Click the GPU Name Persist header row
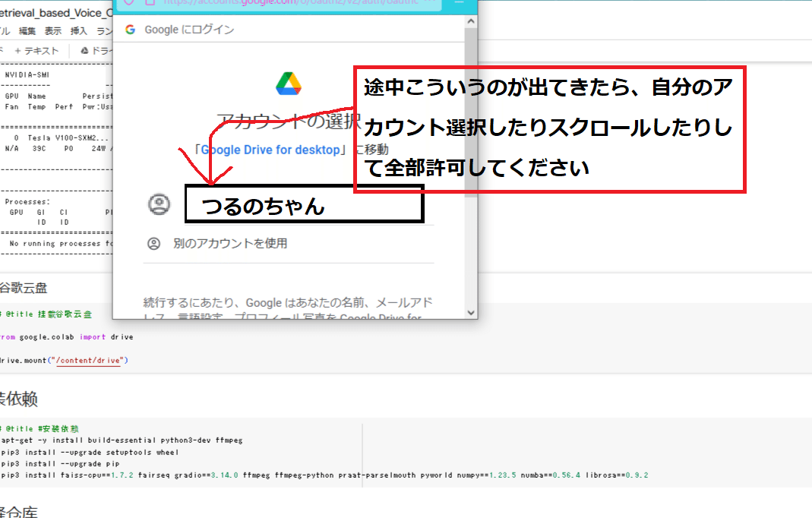The width and height of the screenshot is (812, 518). pyautogui.click(x=58, y=96)
